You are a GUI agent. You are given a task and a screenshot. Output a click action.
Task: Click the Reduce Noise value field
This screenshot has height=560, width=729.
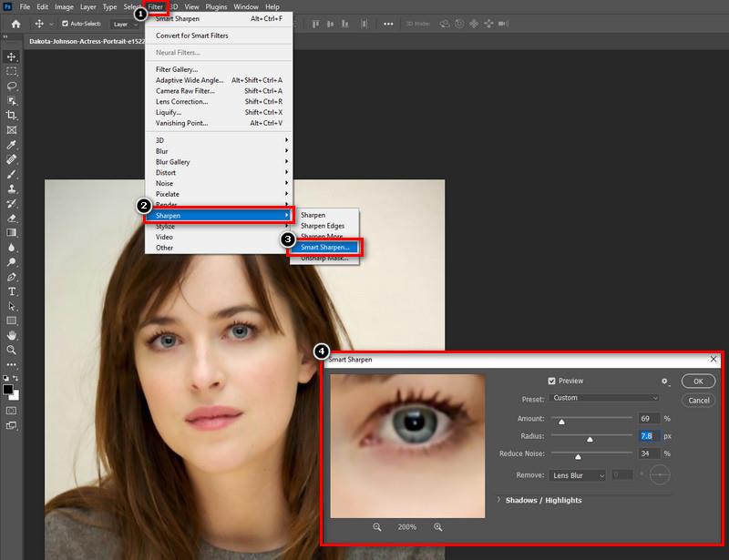coord(650,453)
